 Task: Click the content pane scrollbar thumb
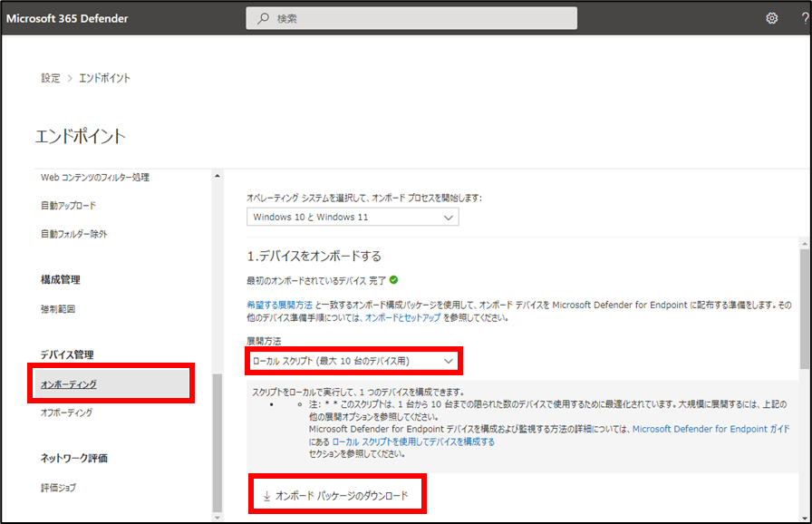[x=805, y=309]
